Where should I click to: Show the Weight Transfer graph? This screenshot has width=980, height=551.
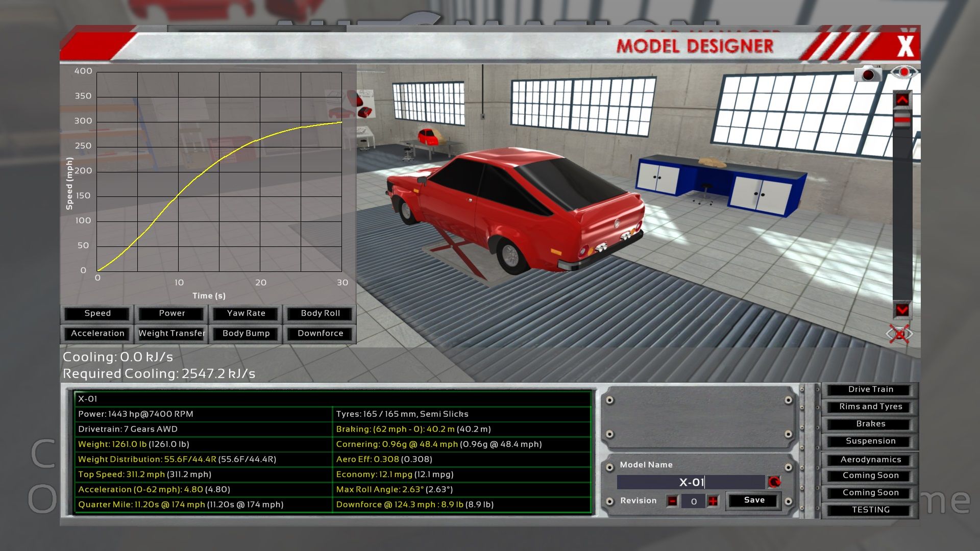pyautogui.click(x=171, y=333)
